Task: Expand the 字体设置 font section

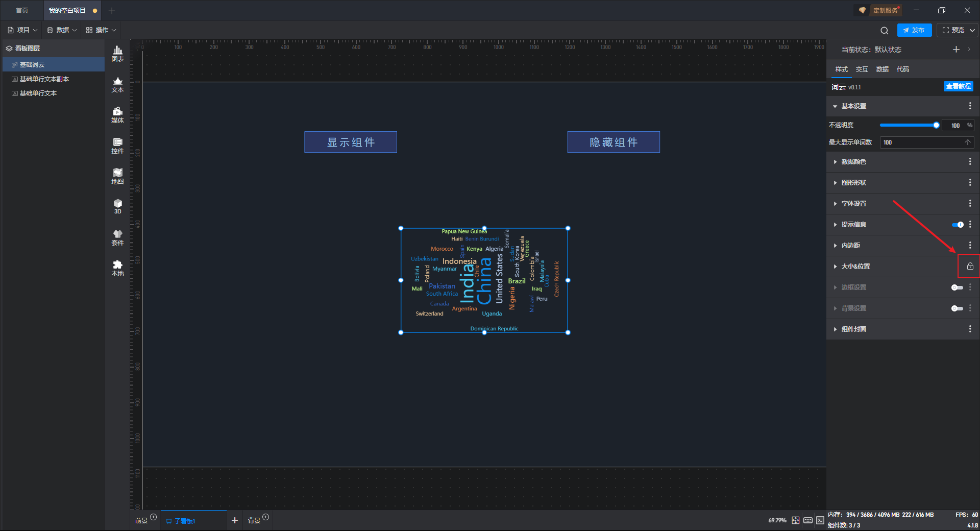Action: click(853, 204)
